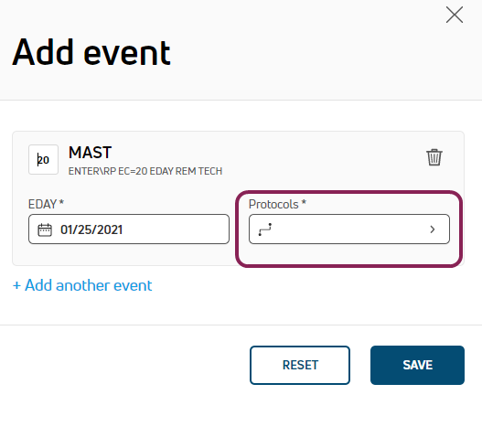Click the protocol route icon

(x=265, y=229)
